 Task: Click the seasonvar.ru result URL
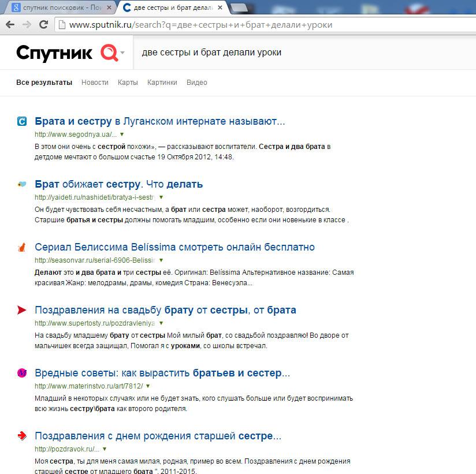click(95, 260)
